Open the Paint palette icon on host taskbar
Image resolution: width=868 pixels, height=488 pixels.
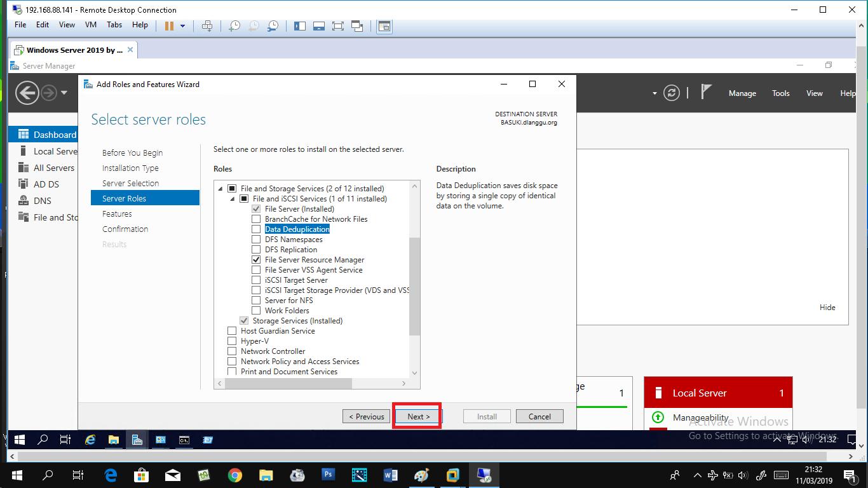pos(422,475)
